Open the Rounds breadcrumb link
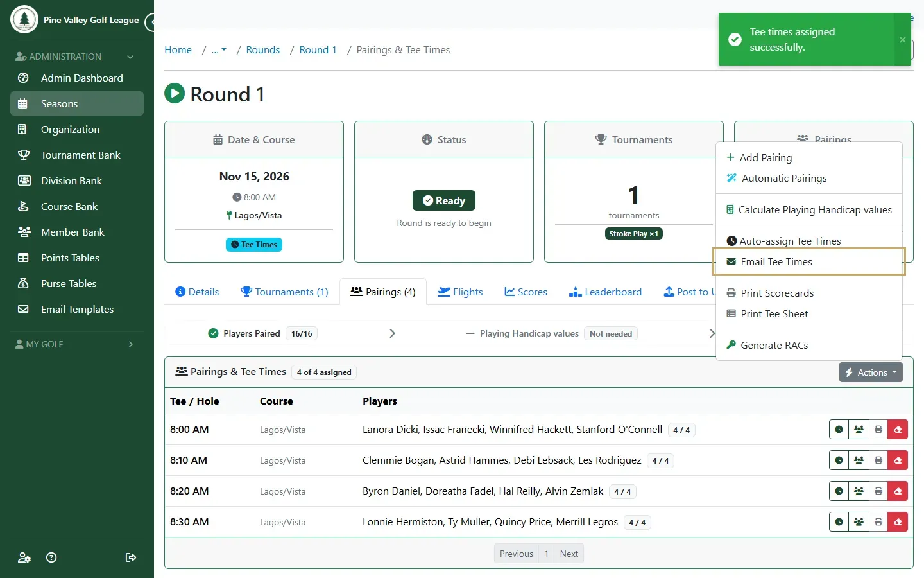924x578 pixels. pyautogui.click(x=263, y=50)
